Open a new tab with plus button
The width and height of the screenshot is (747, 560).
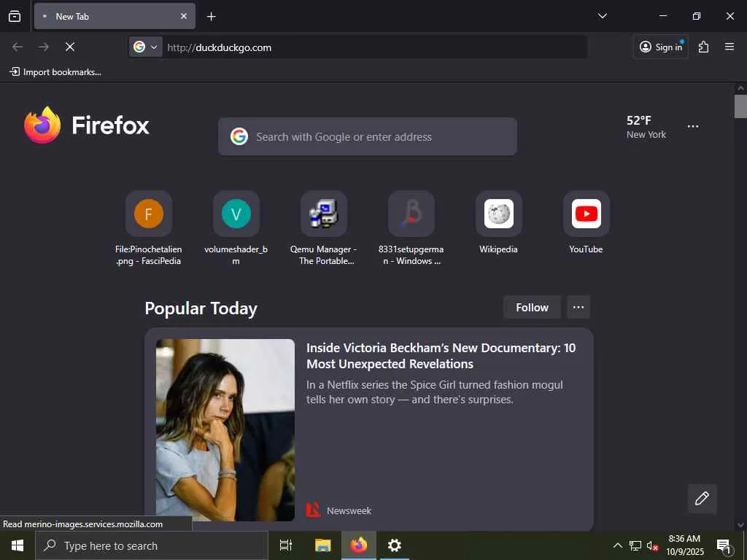click(211, 17)
